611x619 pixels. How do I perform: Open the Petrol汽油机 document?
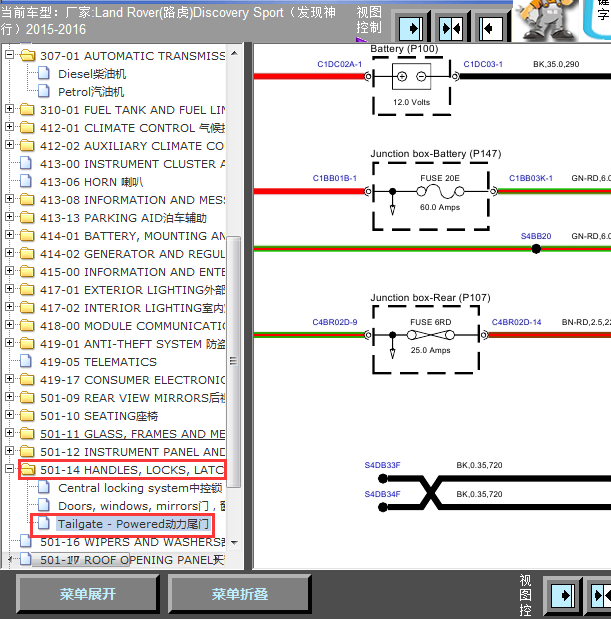pyautogui.click(x=91, y=92)
